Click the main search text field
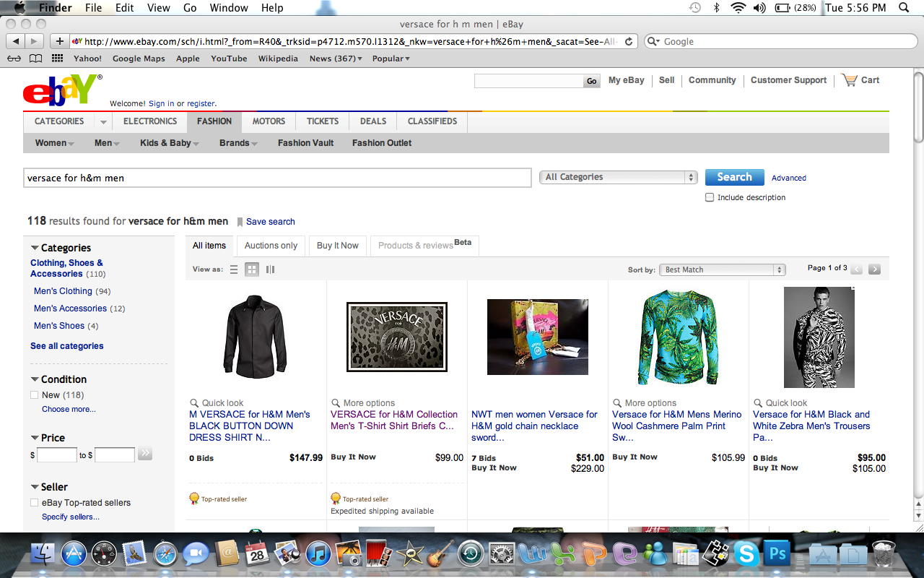 277,178
